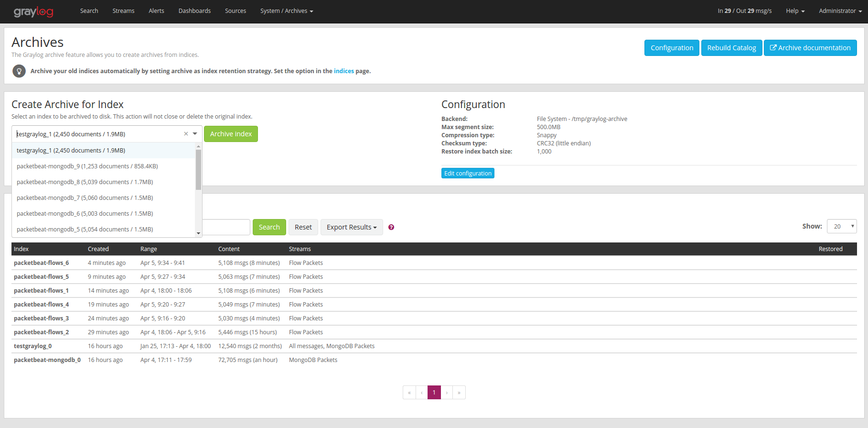Follow the indices page link
Image resolution: width=868 pixels, height=428 pixels.
[x=344, y=71]
